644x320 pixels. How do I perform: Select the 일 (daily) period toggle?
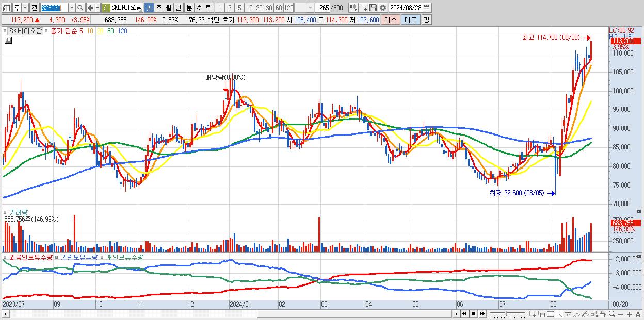149,8
